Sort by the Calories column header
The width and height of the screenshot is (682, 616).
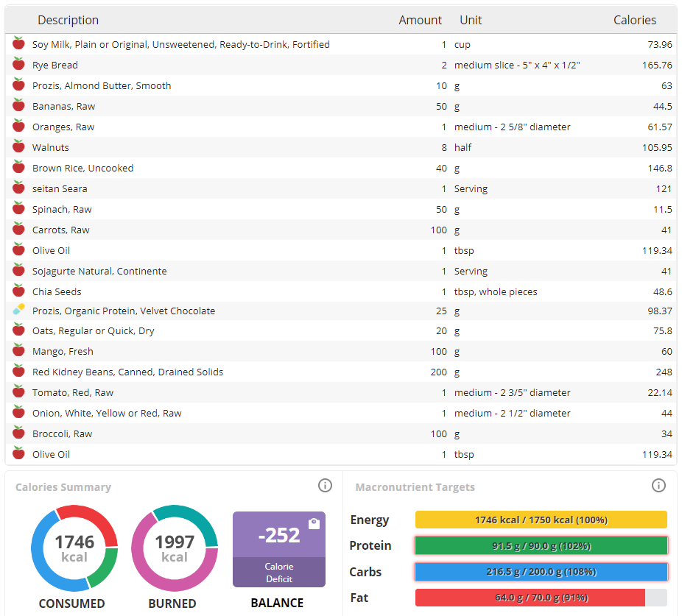(x=634, y=21)
